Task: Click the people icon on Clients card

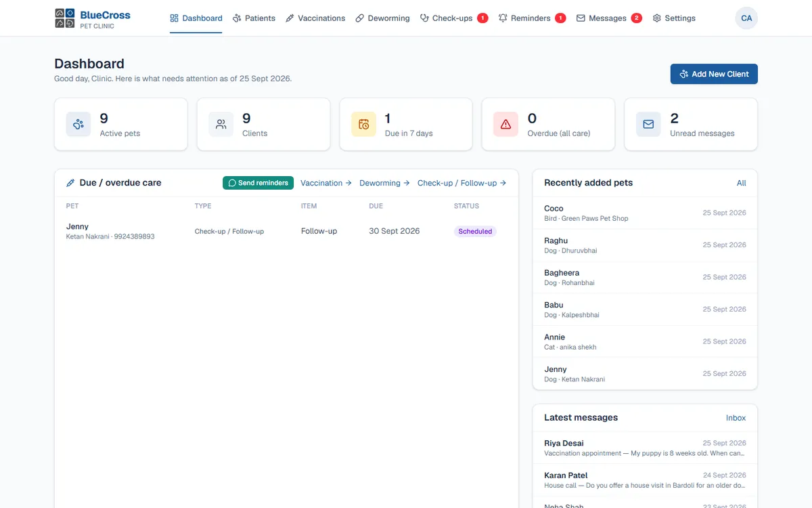Action: pyautogui.click(x=221, y=125)
